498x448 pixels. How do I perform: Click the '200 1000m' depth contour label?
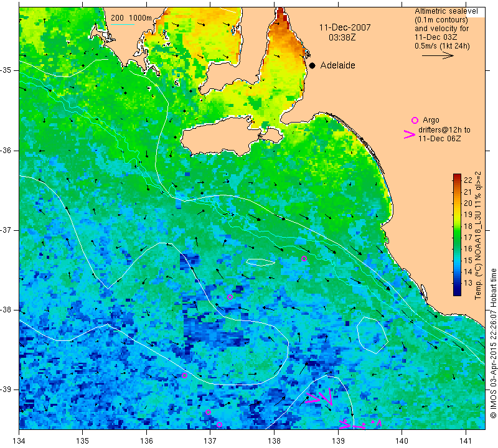[x=131, y=18]
